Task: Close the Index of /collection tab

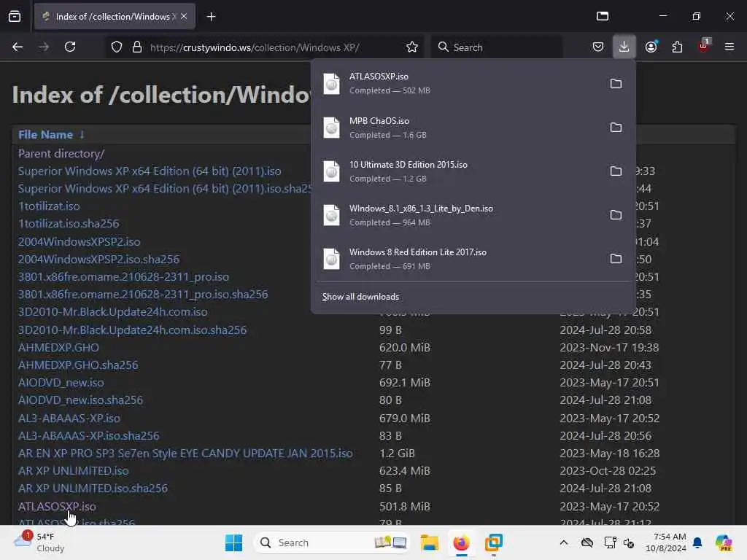Action: [x=184, y=17]
